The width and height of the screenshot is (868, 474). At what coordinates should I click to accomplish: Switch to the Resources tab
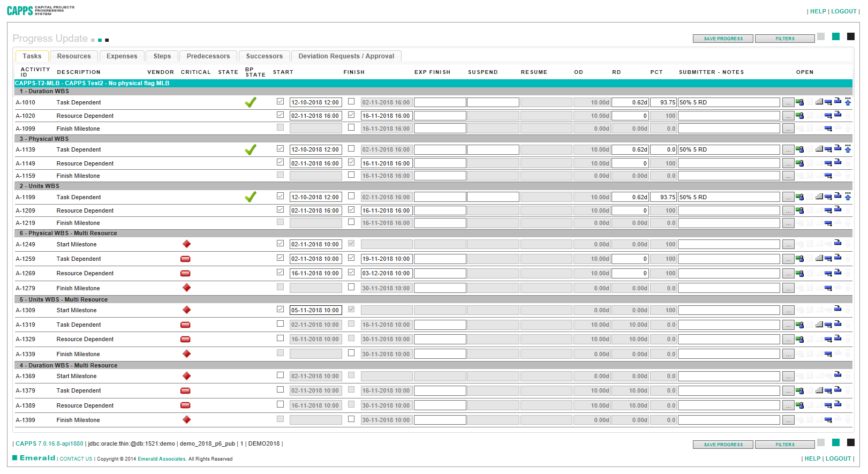coord(74,56)
